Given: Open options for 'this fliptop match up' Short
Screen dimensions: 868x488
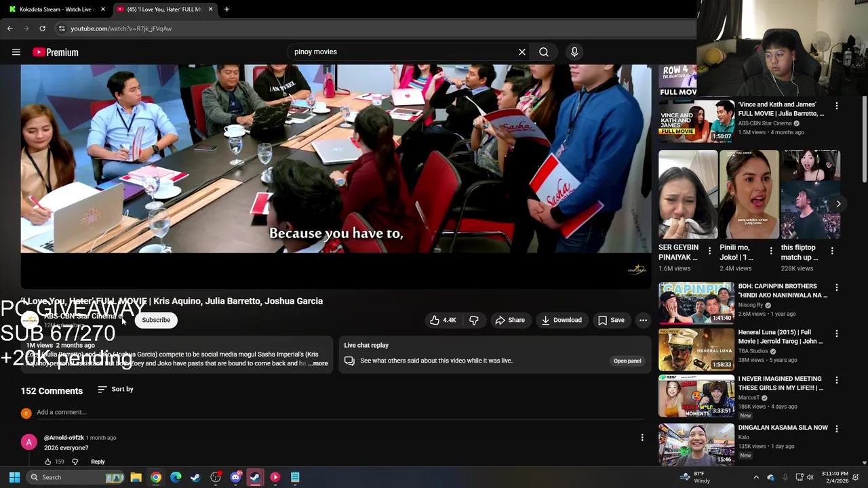Looking at the screenshot, I should tap(832, 251).
